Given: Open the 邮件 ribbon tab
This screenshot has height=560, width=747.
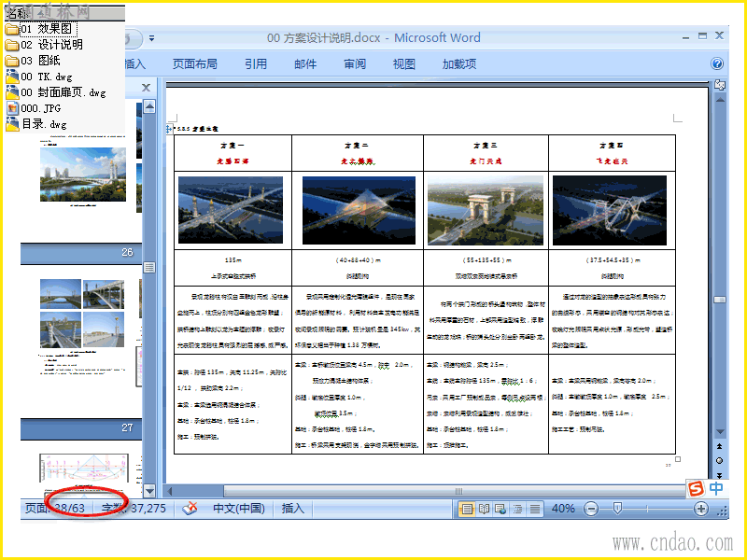Looking at the screenshot, I should (305, 63).
